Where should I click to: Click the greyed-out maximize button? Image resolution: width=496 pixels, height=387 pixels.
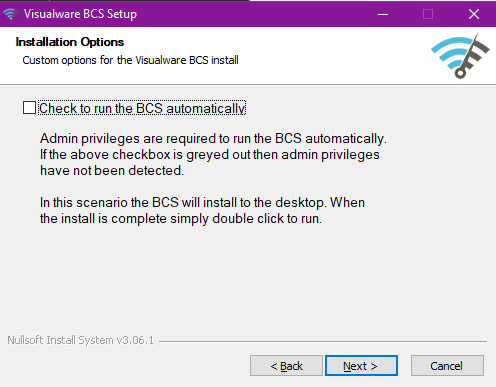[x=428, y=14]
